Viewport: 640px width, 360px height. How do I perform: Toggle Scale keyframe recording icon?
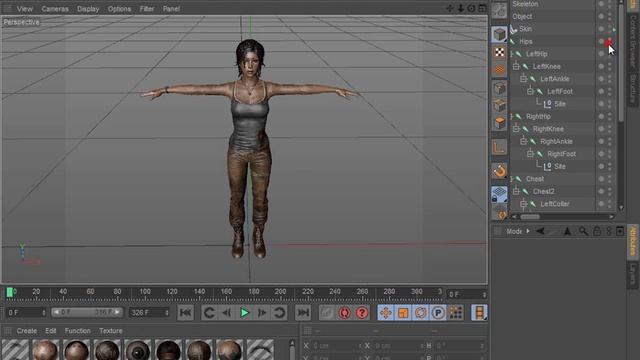click(403, 313)
